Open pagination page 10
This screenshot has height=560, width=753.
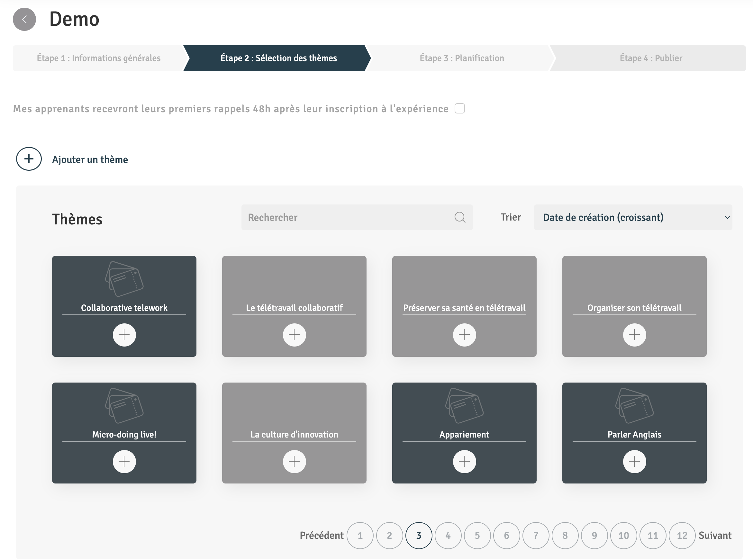[623, 536]
